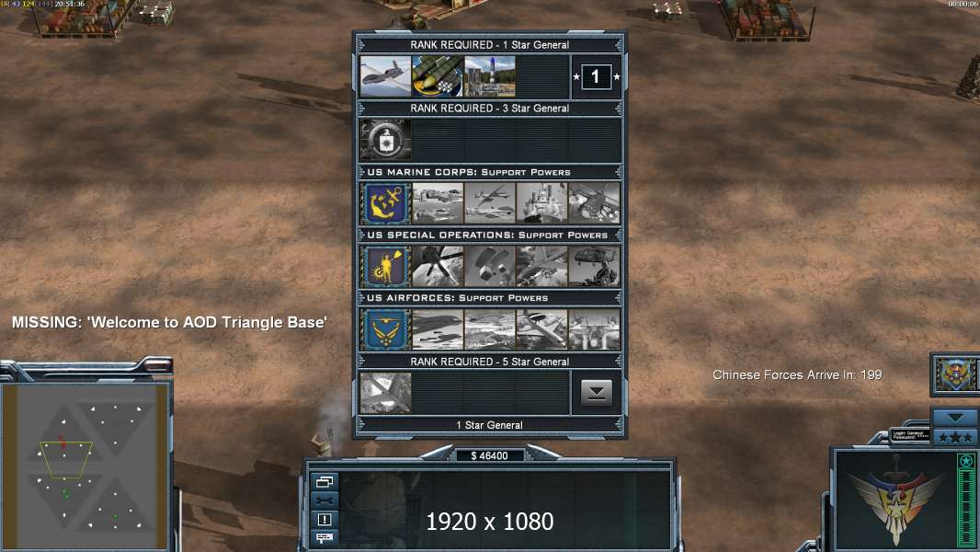
Task: Open the three-star generals powers button
Action: coord(955,437)
